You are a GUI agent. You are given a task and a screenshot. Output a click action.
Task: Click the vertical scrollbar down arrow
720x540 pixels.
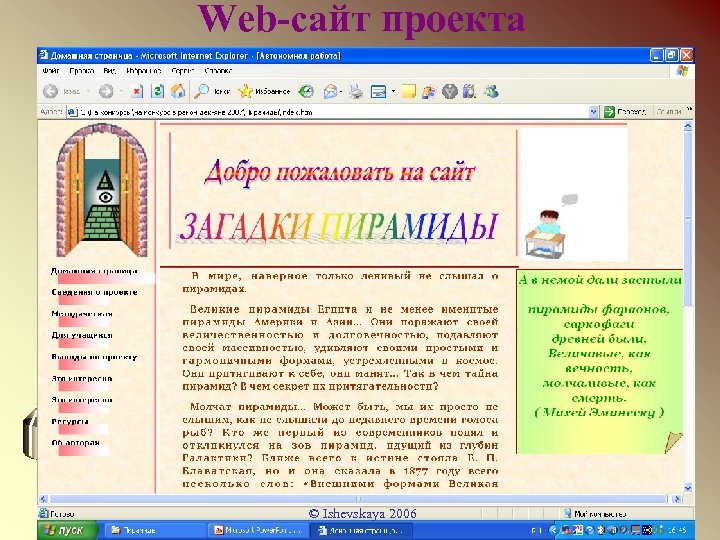point(688,488)
